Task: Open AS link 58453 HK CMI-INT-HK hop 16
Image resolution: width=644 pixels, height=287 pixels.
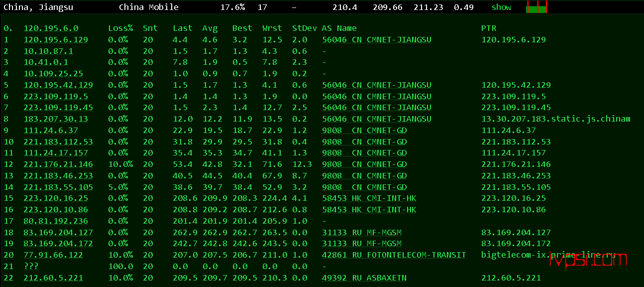Action: tap(369, 210)
